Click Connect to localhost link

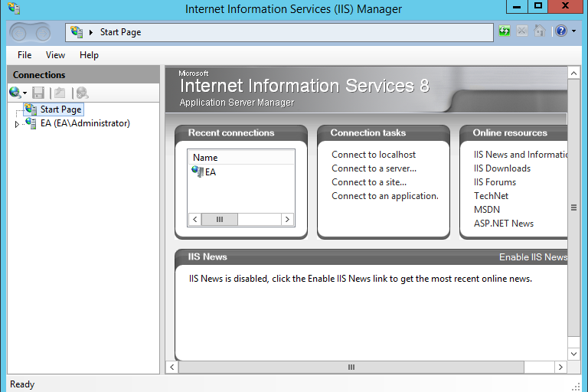[x=374, y=155]
